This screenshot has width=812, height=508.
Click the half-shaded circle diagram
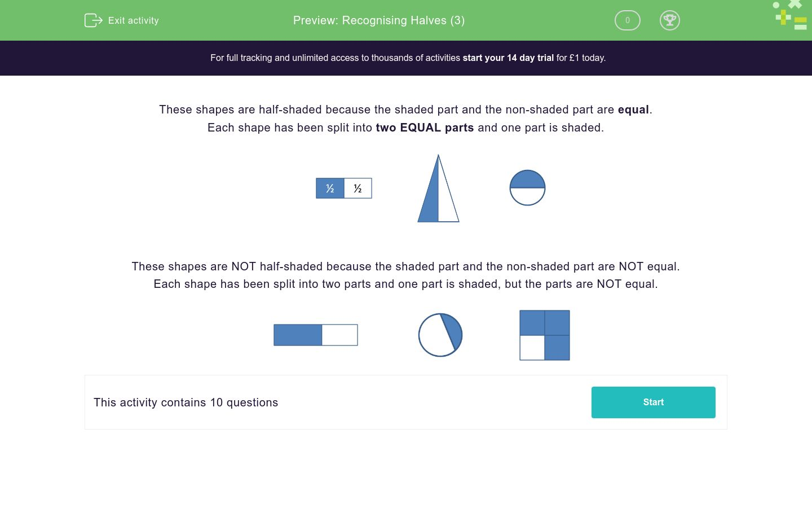(x=527, y=188)
